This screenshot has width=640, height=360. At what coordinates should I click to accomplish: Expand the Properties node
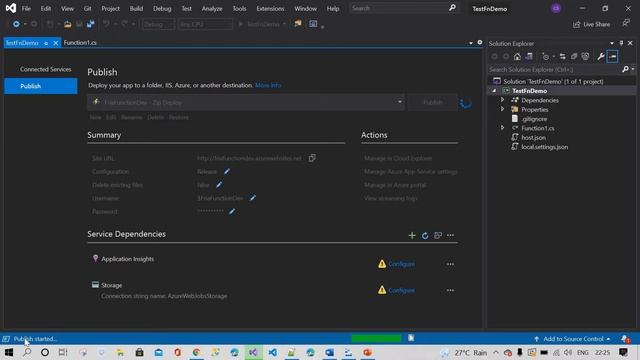[x=502, y=109]
